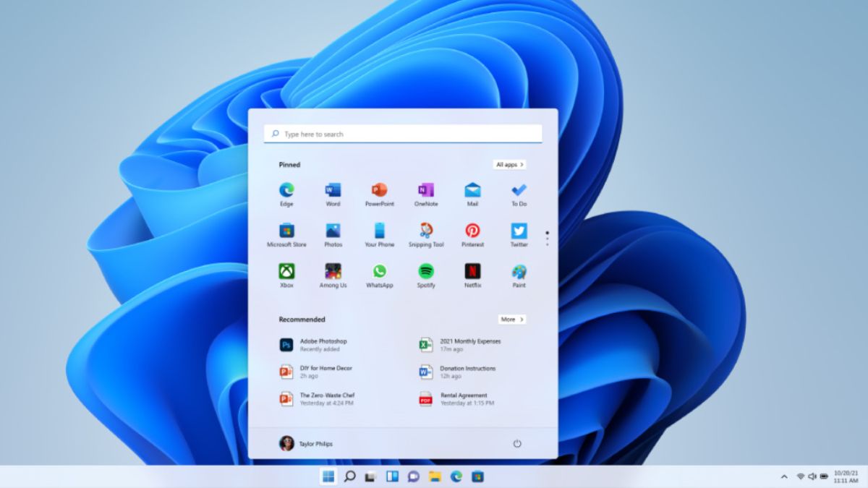Click the power icon in the Start menu

tap(517, 444)
